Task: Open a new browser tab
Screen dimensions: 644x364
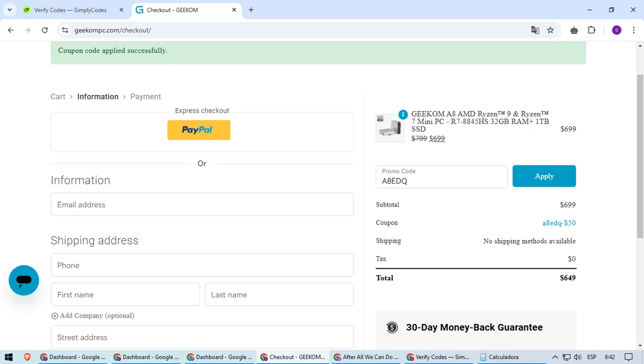Action: [x=251, y=10]
